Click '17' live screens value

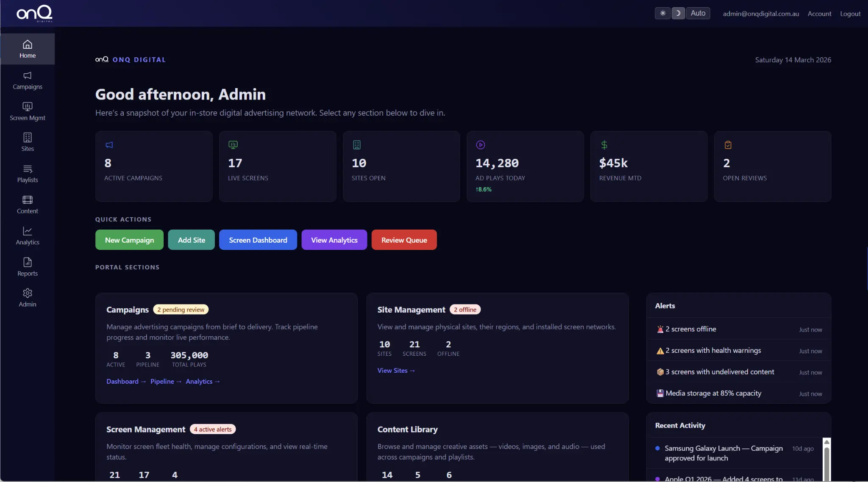(x=235, y=163)
